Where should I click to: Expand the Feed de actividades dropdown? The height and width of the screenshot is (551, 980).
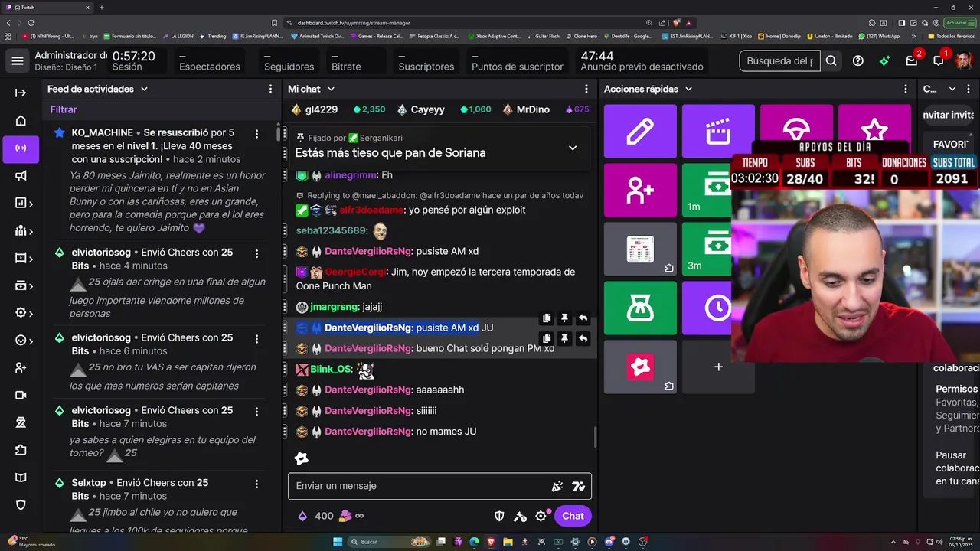pos(144,89)
